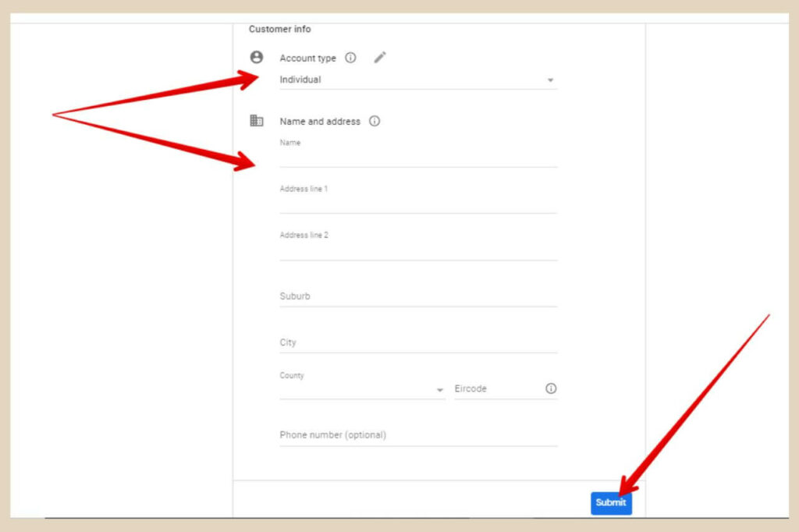This screenshot has height=532, width=799.
Task: Select the Suburb field
Action: 418,296
